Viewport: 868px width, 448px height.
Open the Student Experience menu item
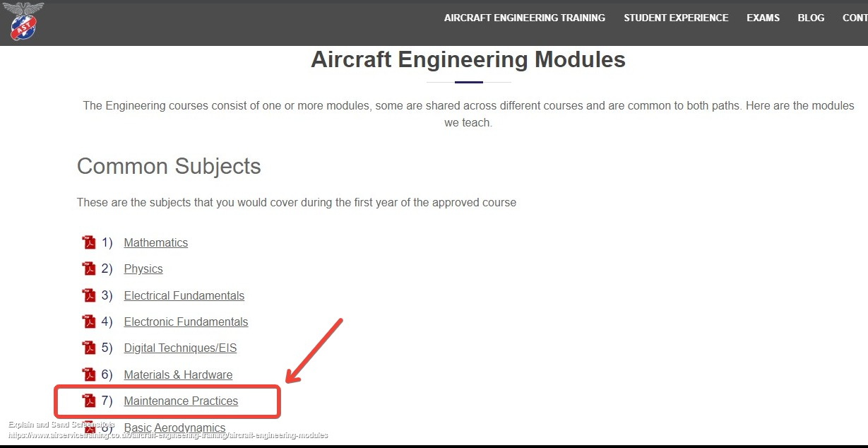coord(676,18)
